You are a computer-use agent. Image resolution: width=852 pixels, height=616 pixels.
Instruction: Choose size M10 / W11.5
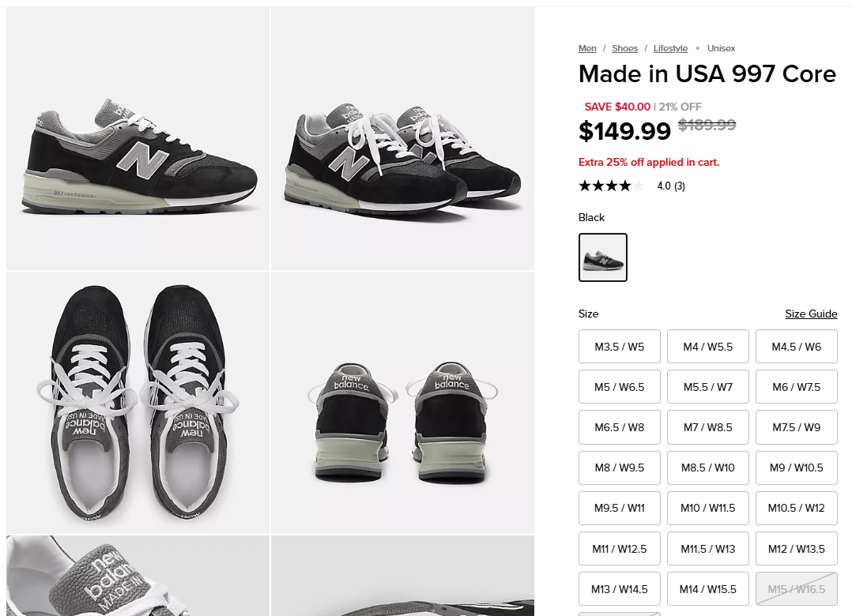click(x=707, y=508)
